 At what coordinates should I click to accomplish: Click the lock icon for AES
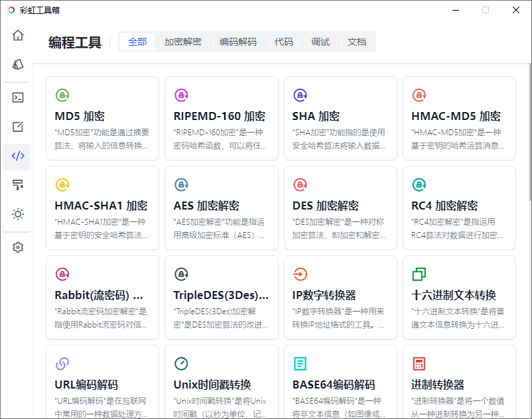181,185
